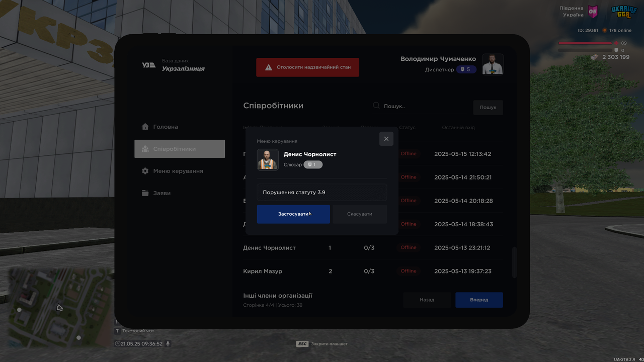Click the Статус column header
The height and width of the screenshot is (362, 644).
[407, 128]
